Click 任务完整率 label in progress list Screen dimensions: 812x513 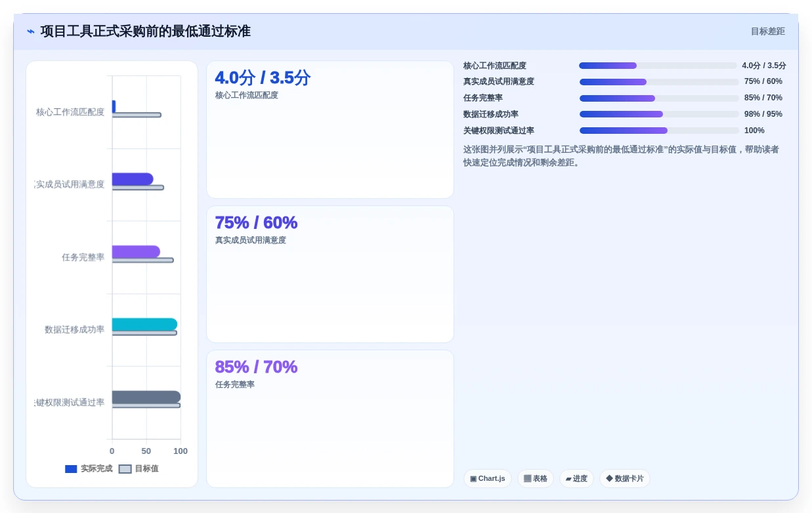(x=483, y=98)
